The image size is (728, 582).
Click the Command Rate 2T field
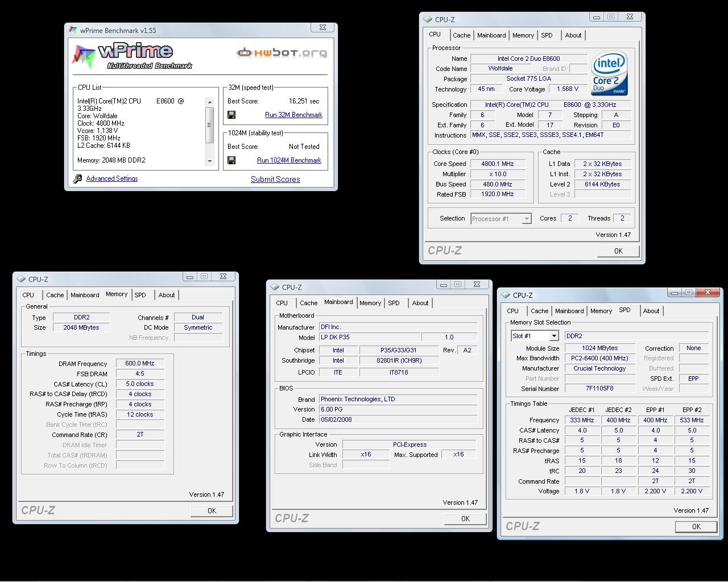(140, 434)
